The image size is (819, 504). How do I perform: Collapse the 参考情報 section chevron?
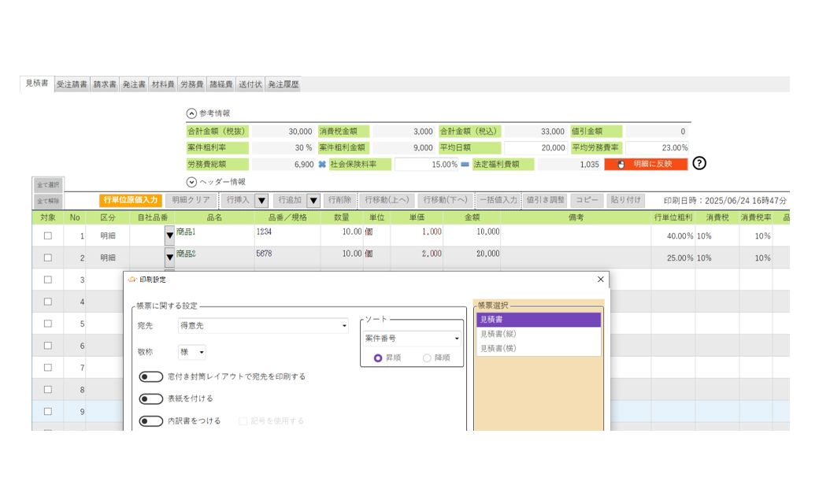[191, 113]
